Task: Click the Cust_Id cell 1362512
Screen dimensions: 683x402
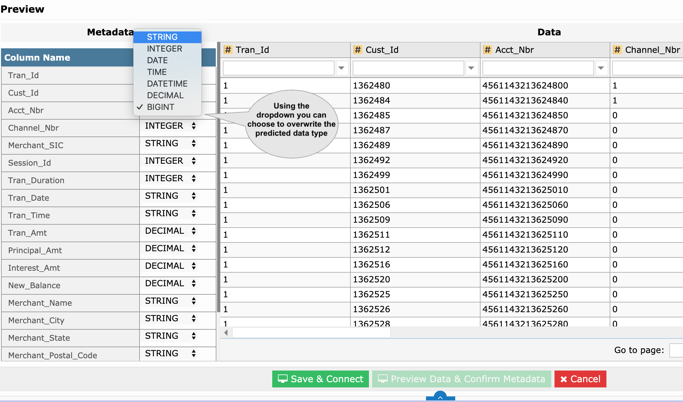Action: pos(415,250)
